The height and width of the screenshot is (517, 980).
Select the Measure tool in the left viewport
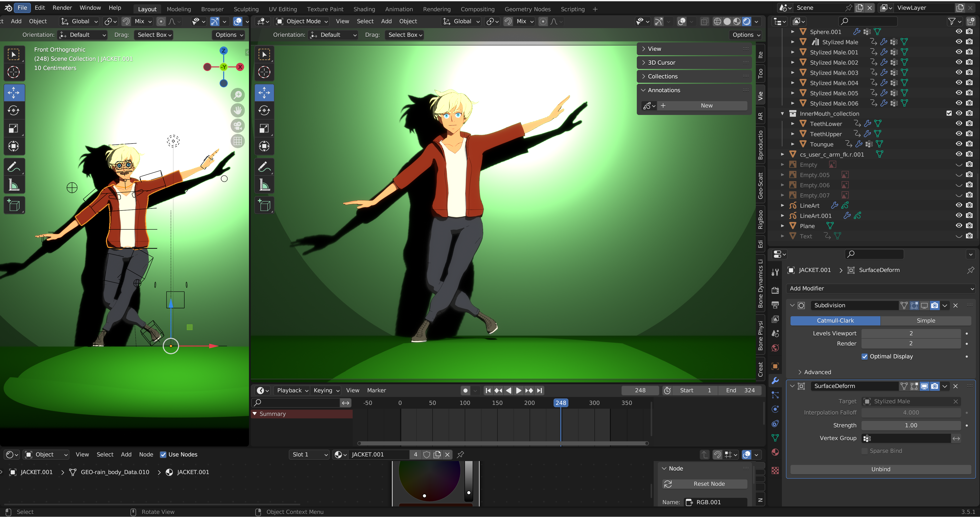point(14,185)
